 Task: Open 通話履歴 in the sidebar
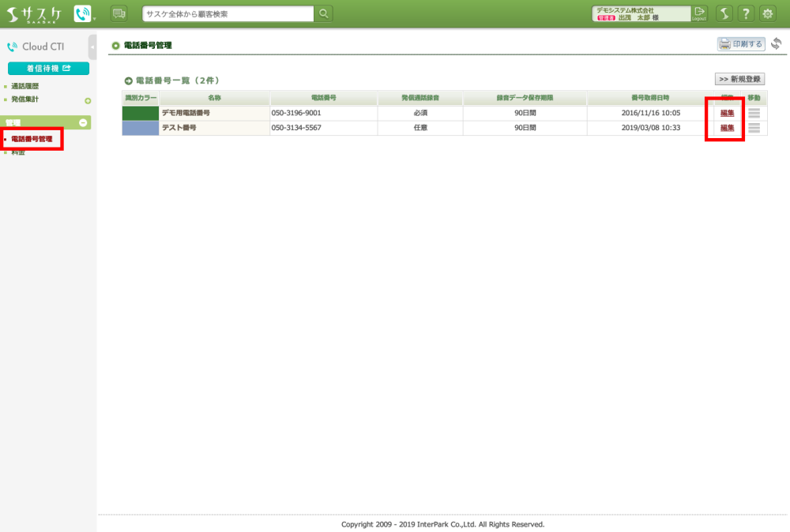[x=24, y=86]
